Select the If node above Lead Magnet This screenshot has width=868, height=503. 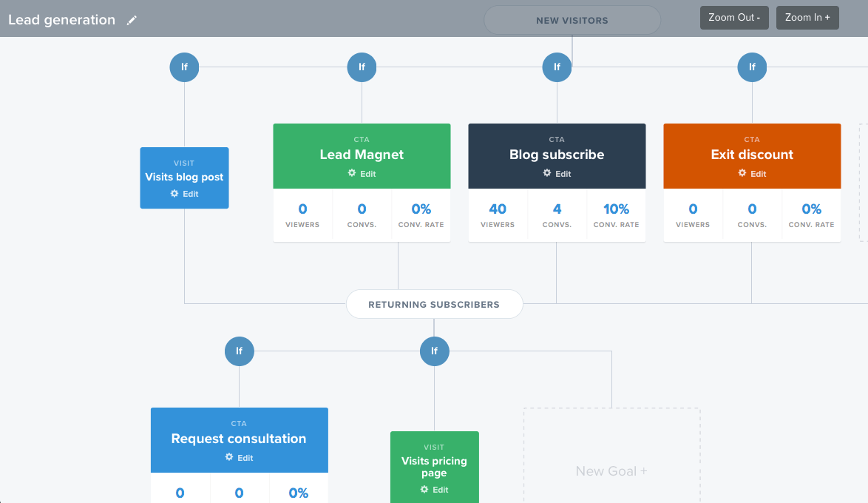click(362, 67)
